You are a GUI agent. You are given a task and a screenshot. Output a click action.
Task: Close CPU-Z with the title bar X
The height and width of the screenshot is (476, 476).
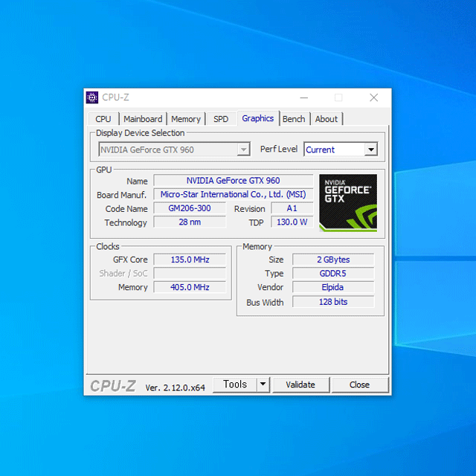tap(374, 97)
